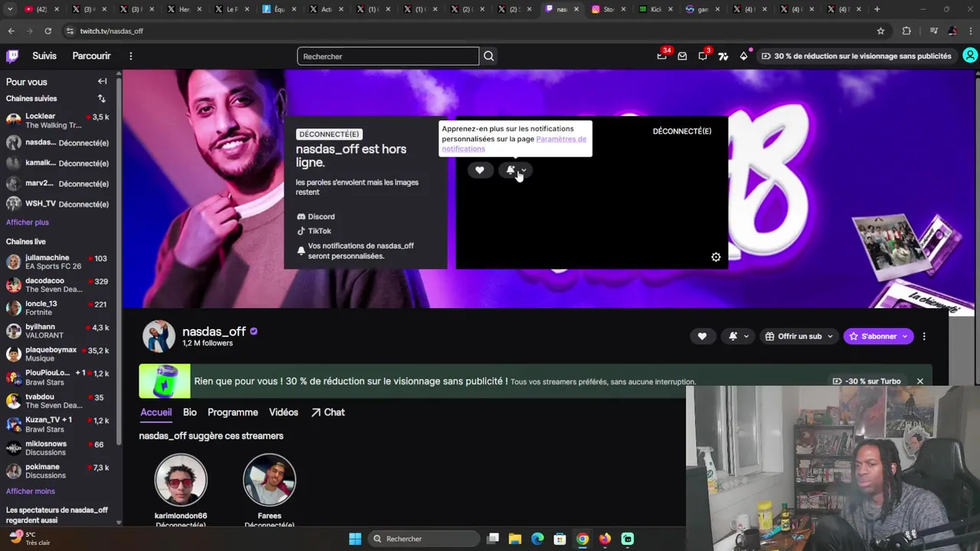Open whispers icon with 3 badge

703,56
